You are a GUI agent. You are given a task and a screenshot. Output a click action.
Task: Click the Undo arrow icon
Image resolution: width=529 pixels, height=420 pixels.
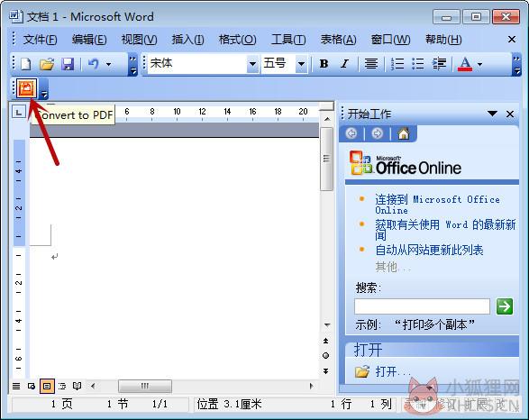coord(93,63)
